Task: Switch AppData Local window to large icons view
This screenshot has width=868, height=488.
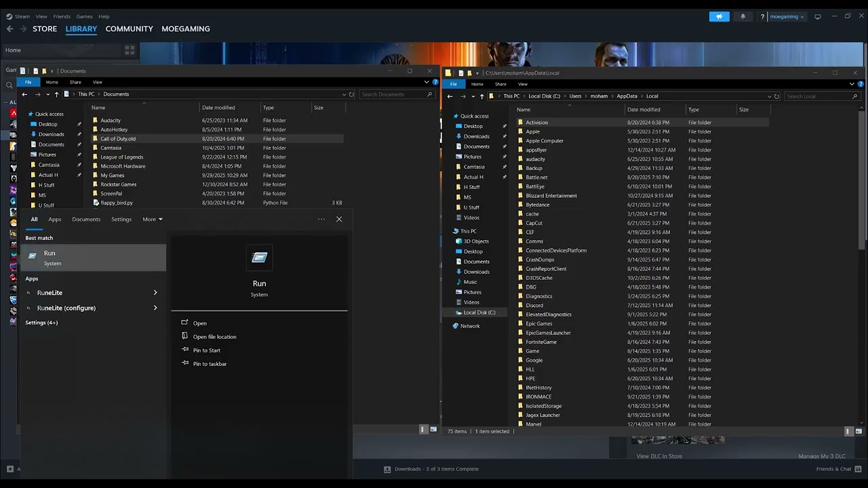Action: point(859,431)
